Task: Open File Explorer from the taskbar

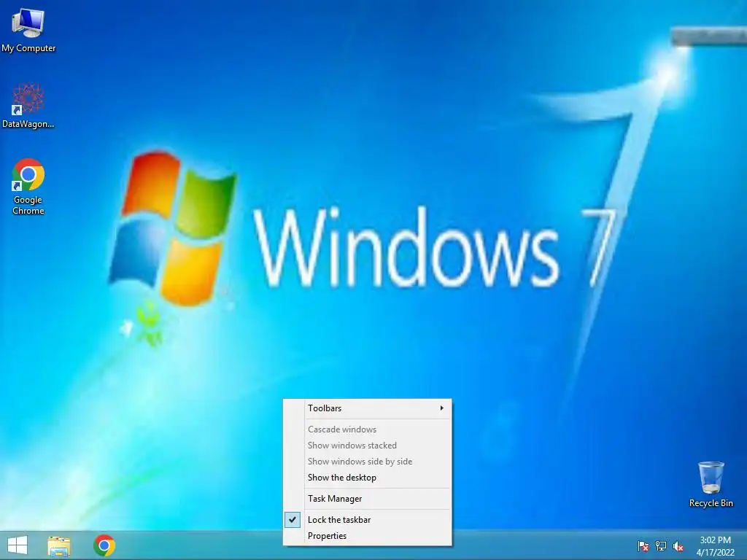Action: tap(59, 545)
